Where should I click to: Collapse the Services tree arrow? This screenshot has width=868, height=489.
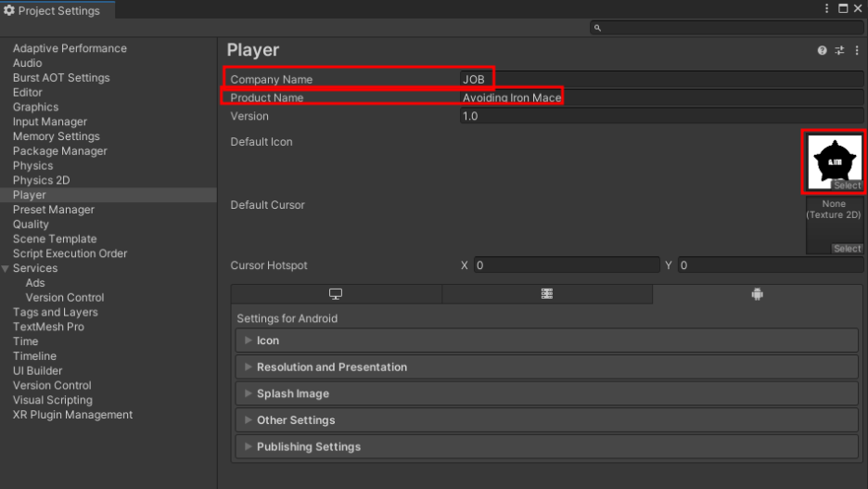pyautogui.click(x=6, y=268)
